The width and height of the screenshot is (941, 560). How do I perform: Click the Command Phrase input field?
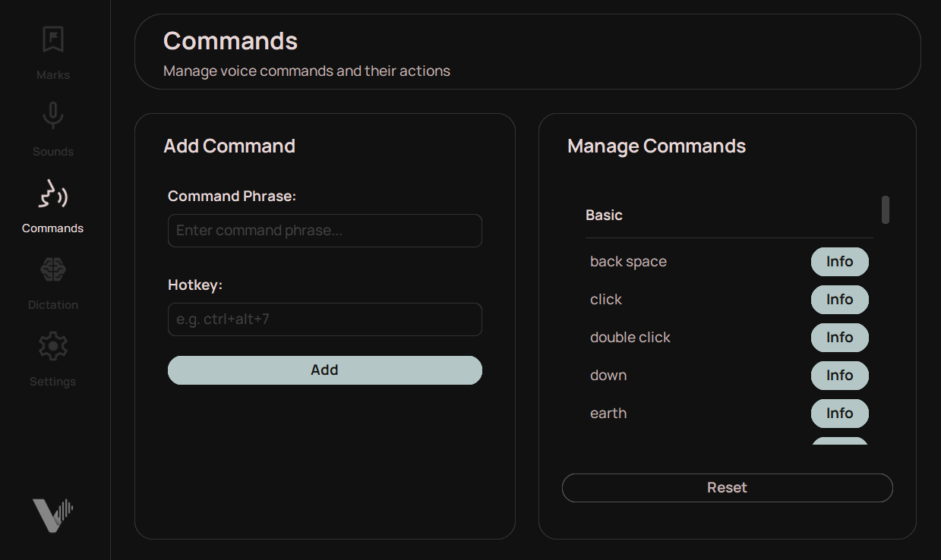(324, 231)
